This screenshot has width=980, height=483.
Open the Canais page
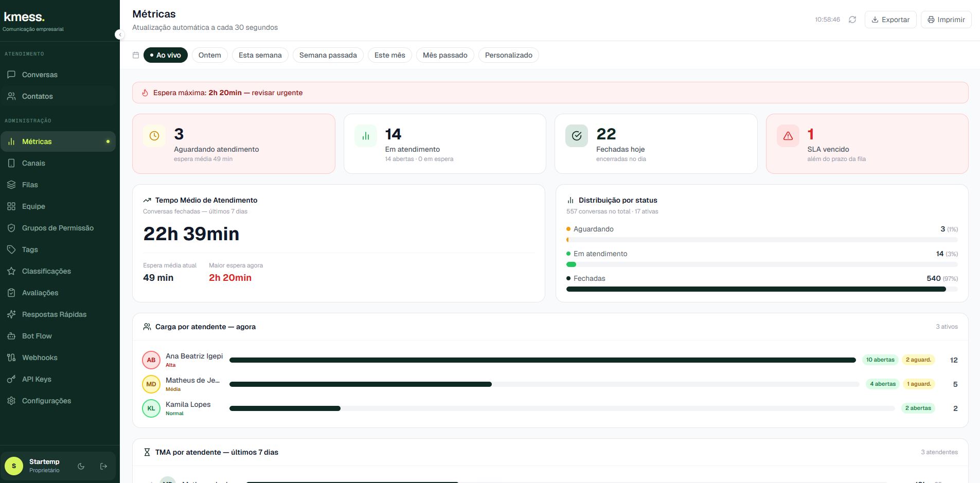58,163
